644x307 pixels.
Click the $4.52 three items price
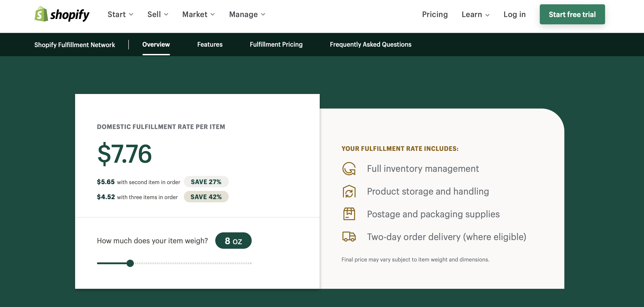click(x=106, y=197)
